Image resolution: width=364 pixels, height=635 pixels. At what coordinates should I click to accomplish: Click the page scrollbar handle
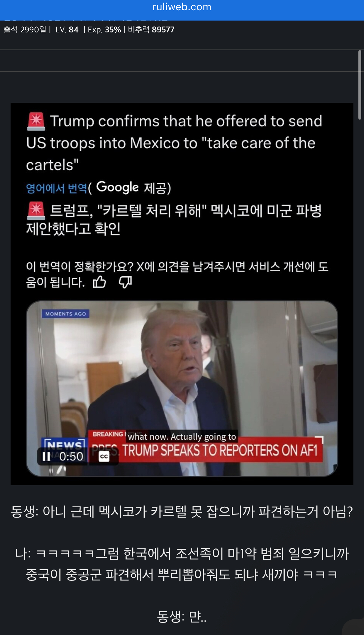click(360, 85)
